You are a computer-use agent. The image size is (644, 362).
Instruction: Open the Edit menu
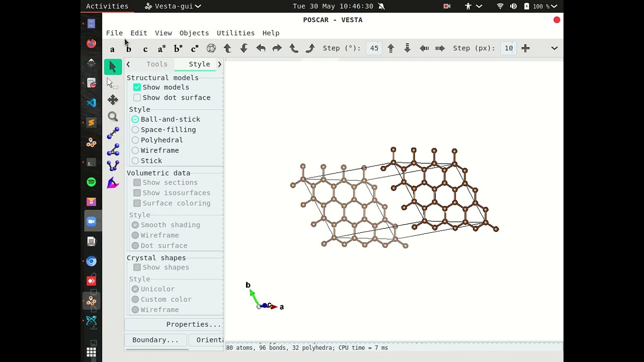pyautogui.click(x=139, y=33)
